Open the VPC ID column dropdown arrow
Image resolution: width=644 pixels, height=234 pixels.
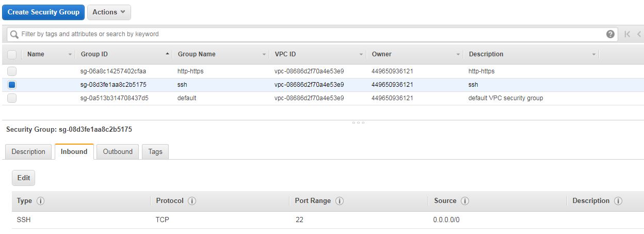point(361,54)
